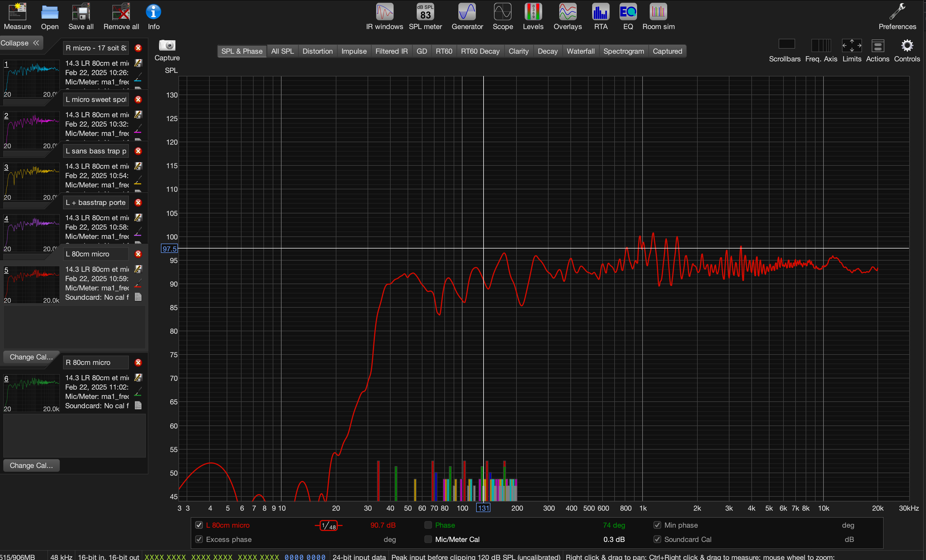Viewport: 926px width, 560px height.
Task: Edit the 'L 80cm micro' name field
Action: pos(95,254)
